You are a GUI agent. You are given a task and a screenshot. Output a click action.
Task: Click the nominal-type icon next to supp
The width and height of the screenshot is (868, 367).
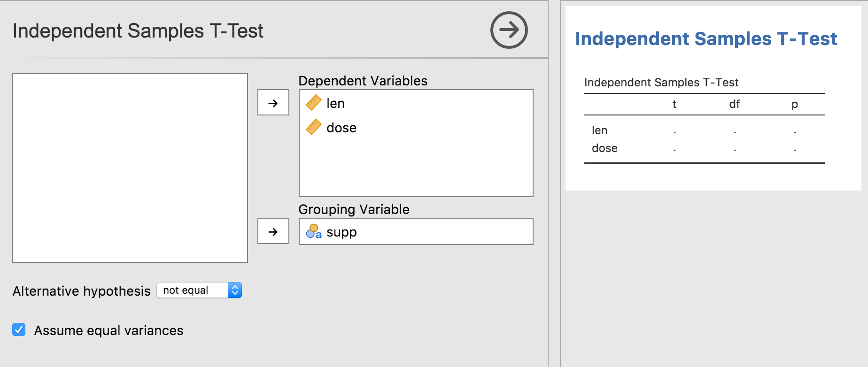point(313,231)
